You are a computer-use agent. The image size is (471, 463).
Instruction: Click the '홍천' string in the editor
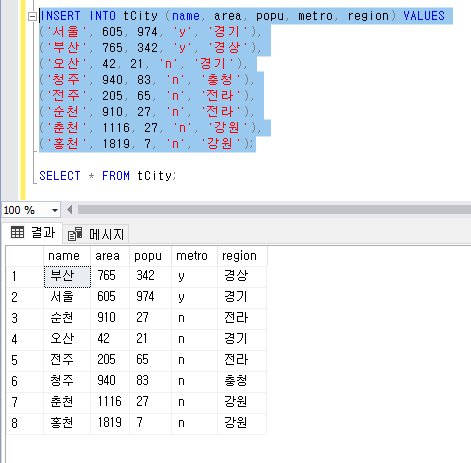66,144
